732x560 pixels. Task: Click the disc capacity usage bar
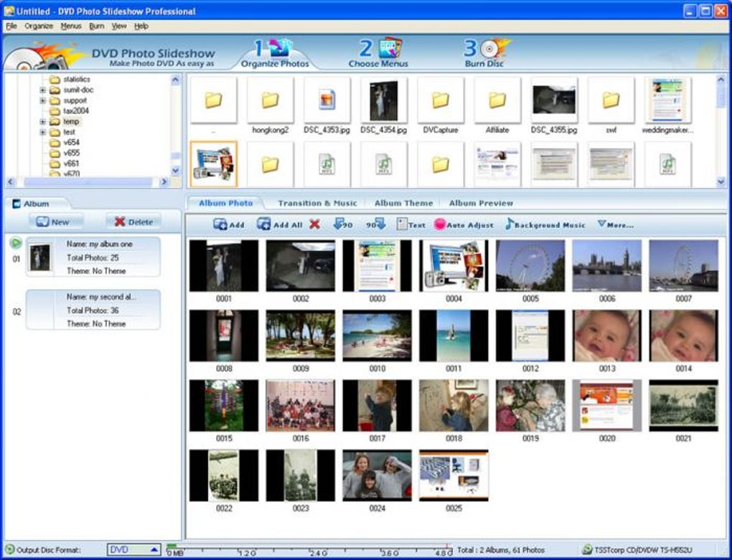pyautogui.click(x=309, y=550)
